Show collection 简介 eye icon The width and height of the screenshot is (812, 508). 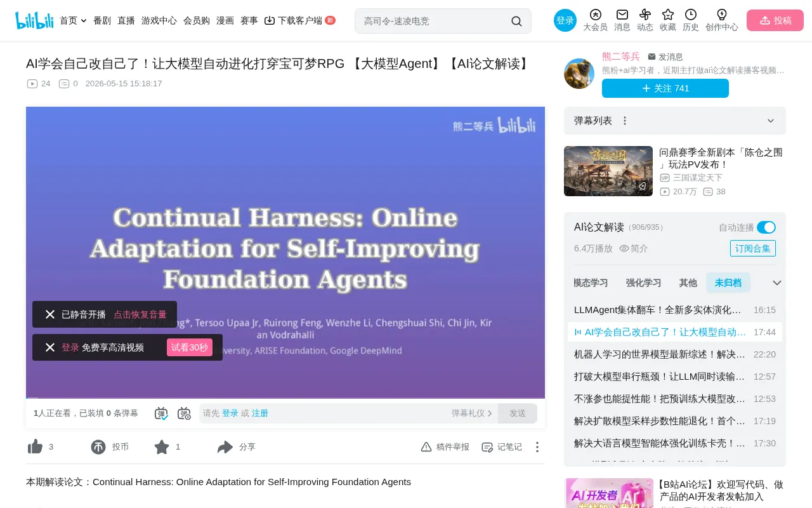[624, 248]
